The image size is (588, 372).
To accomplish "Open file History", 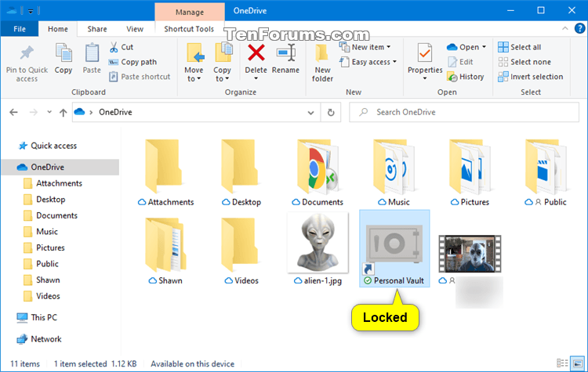I will pyautogui.click(x=466, y=77).
